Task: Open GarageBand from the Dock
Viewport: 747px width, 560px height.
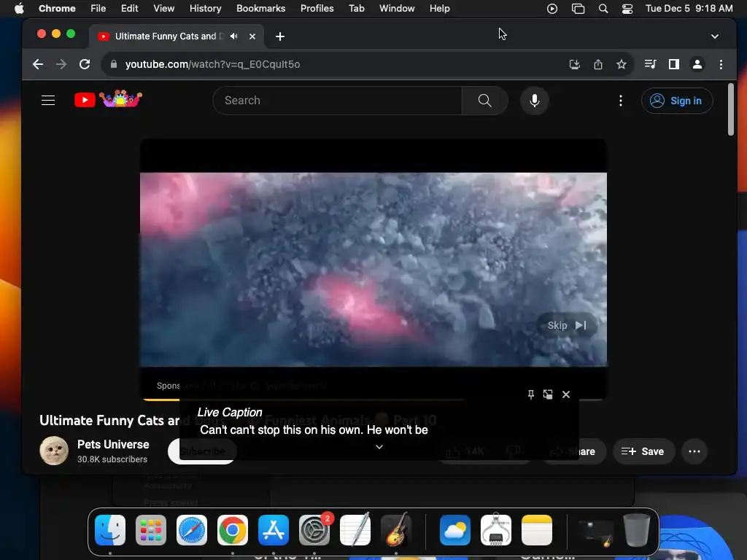Action: (396, 530)
